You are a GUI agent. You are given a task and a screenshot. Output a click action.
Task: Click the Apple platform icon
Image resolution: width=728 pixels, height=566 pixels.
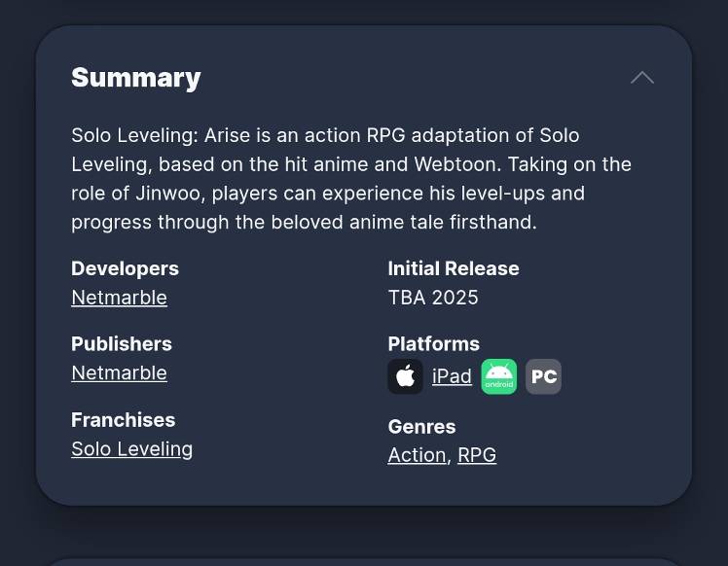[x=405, y=376]
